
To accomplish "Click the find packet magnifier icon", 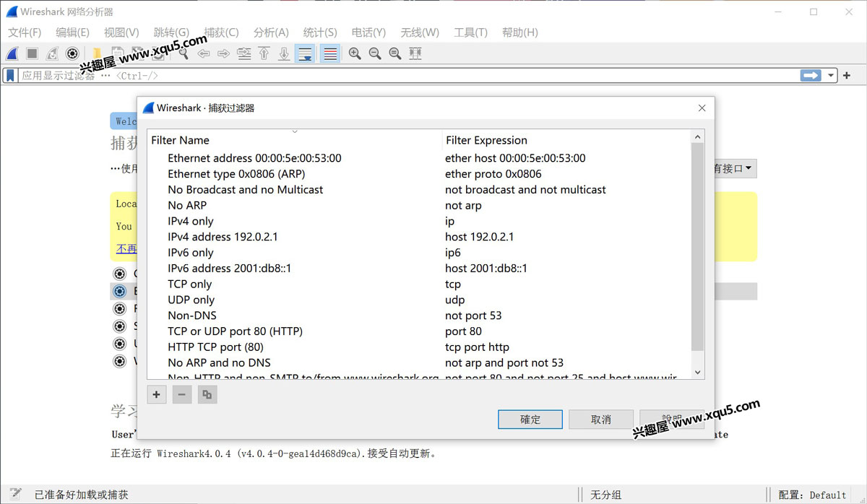I will (184, 53).
